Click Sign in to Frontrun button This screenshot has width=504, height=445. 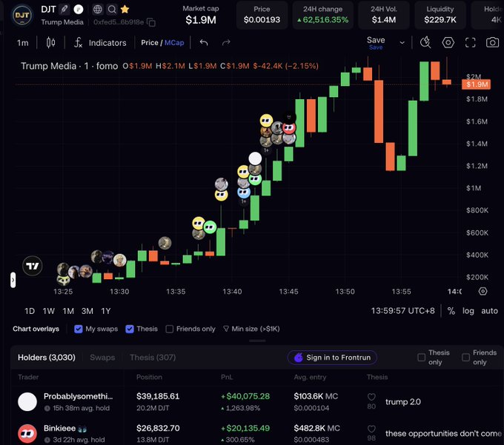click(x=332, y=358)
